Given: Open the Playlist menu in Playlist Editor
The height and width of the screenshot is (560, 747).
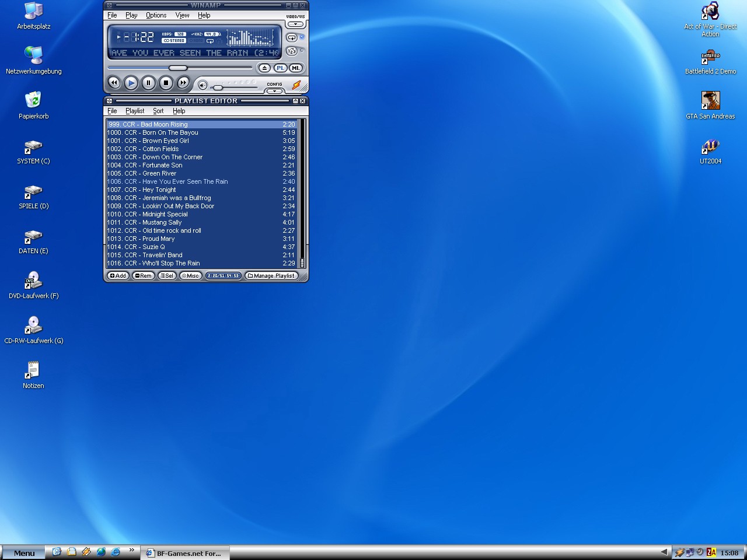Looking at the screenshot, I should tap(135, 111).
